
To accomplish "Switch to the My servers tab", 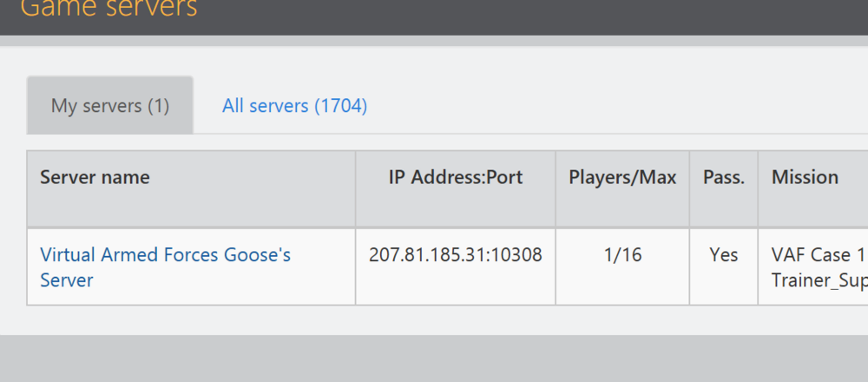I will click(110, 106).
